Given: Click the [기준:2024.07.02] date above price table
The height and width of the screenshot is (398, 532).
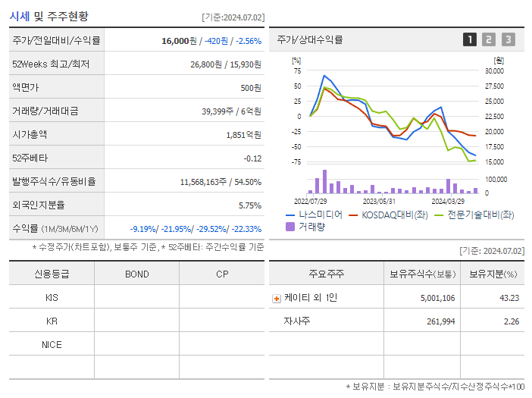Looking at the screenshot, I should 233,17.
